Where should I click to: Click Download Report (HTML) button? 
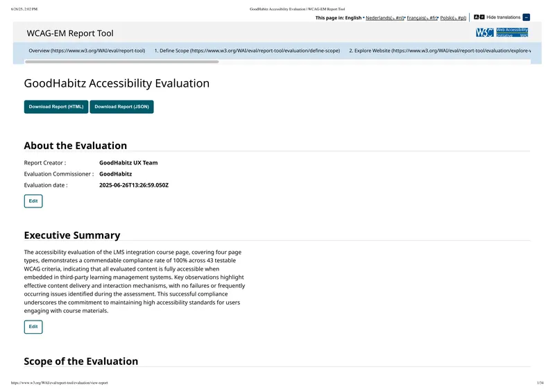[x=56, y=107]
